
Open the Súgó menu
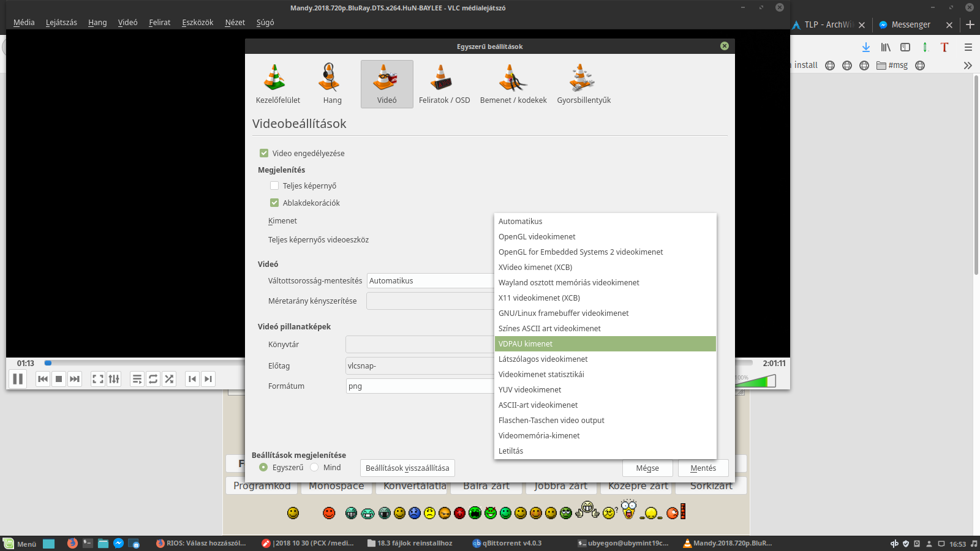click(265, 22)
